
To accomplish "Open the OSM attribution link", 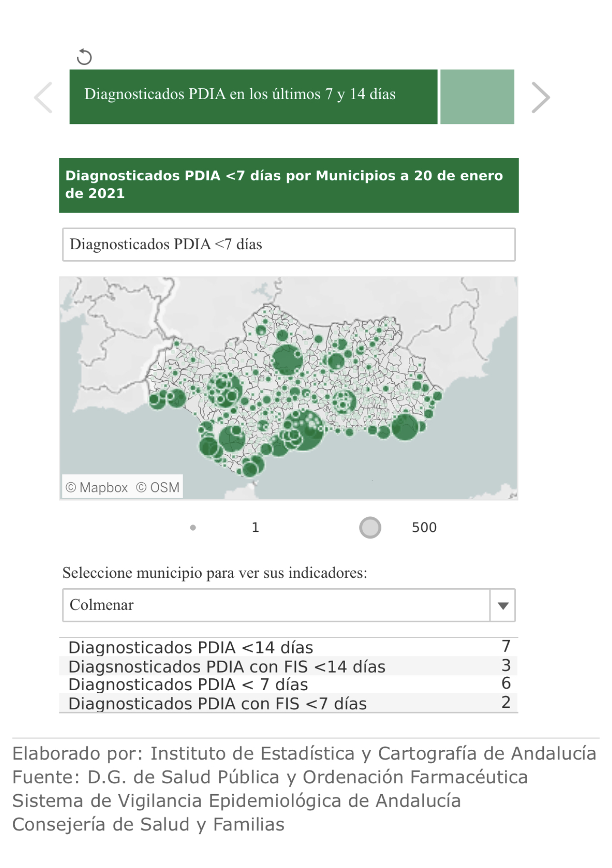I will (x=158, y=487).
